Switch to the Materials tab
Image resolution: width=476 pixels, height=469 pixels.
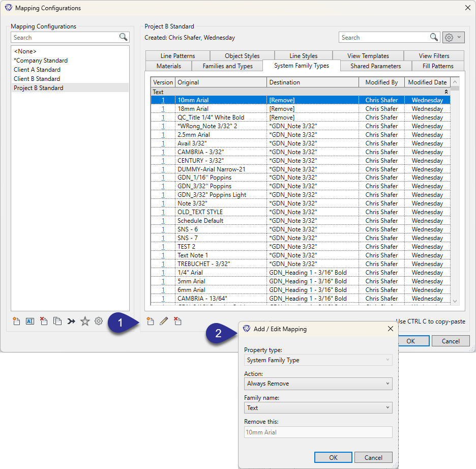point(168,66)
